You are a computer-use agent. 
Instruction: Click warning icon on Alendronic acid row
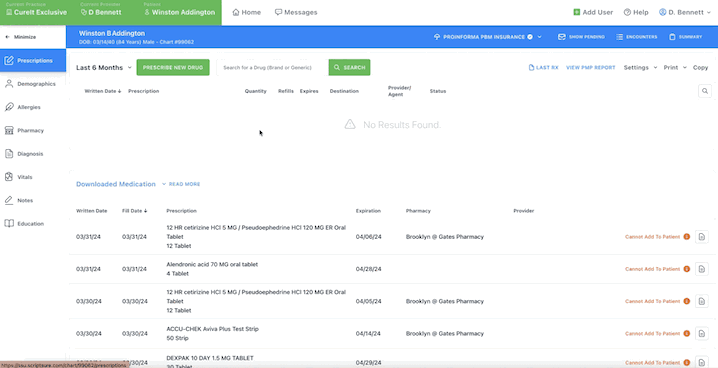coord(686,269)
